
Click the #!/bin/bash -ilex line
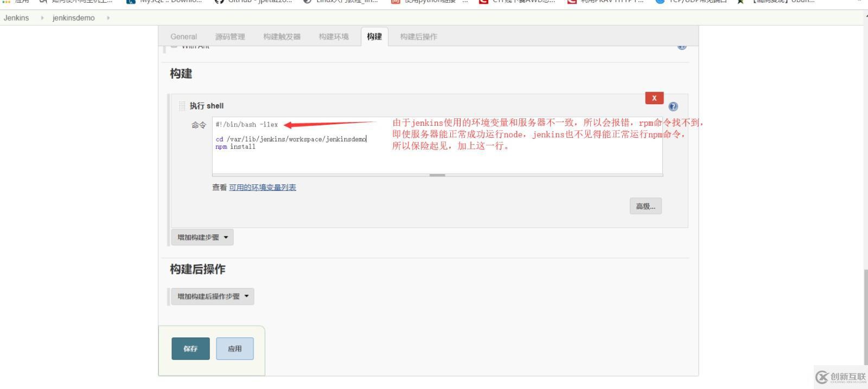[247, 124]
